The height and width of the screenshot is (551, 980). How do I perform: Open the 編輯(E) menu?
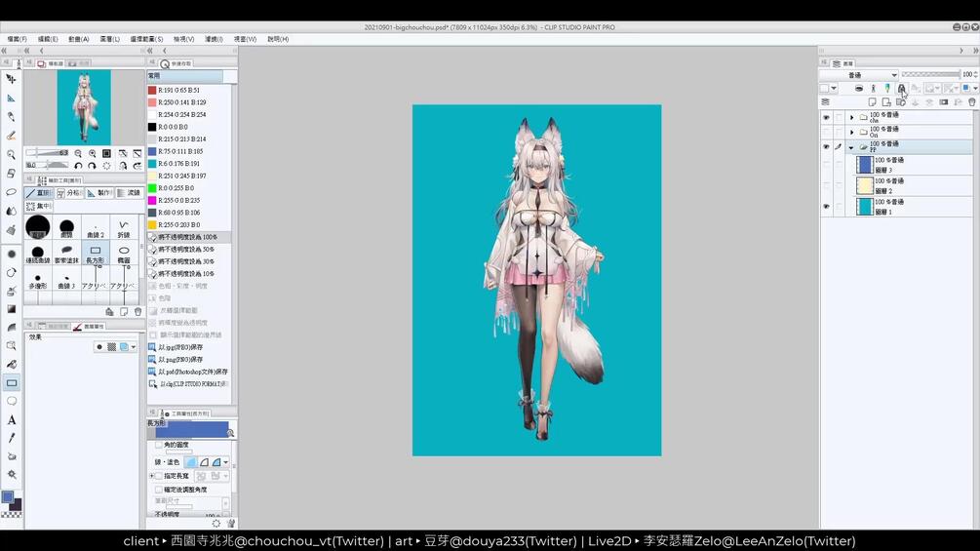tap(48, 39)
